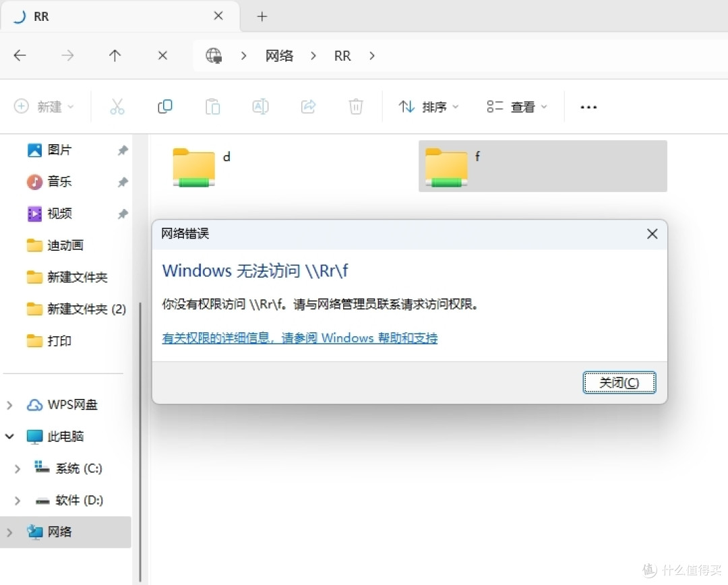728x585 pixels.
Task: Expand chevron after RR breadcrumb
Action: pos(372,56)
